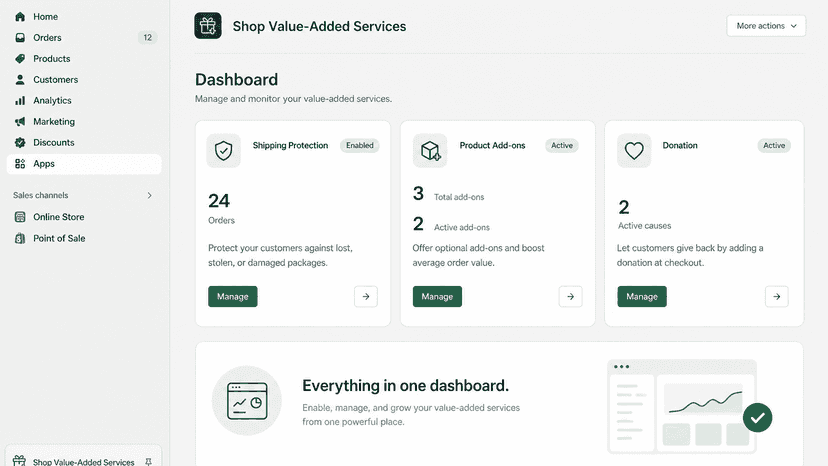Click the Donation card title
The height and width of the screenshot is (466, 828).
pos(680,145)
